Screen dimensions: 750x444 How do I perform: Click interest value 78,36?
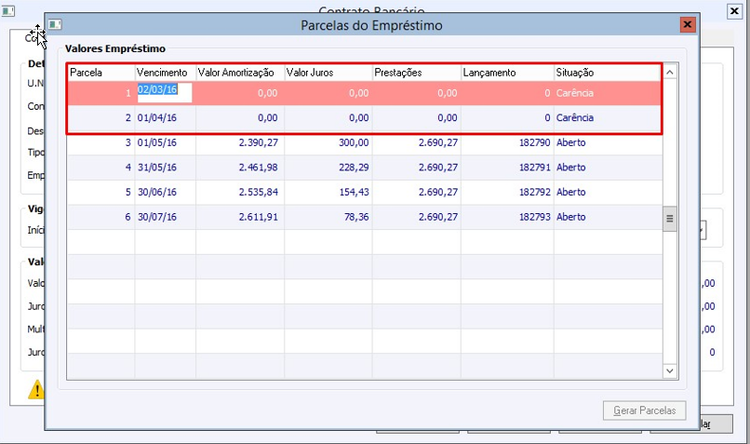pyautogui.click(x=356, y=217)
